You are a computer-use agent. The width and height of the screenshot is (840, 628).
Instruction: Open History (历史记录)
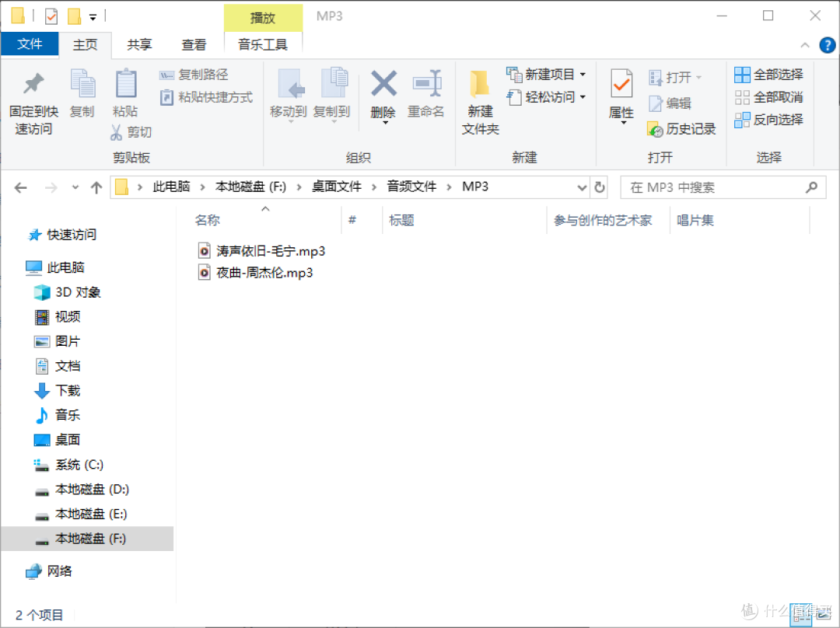click(681, 129)
